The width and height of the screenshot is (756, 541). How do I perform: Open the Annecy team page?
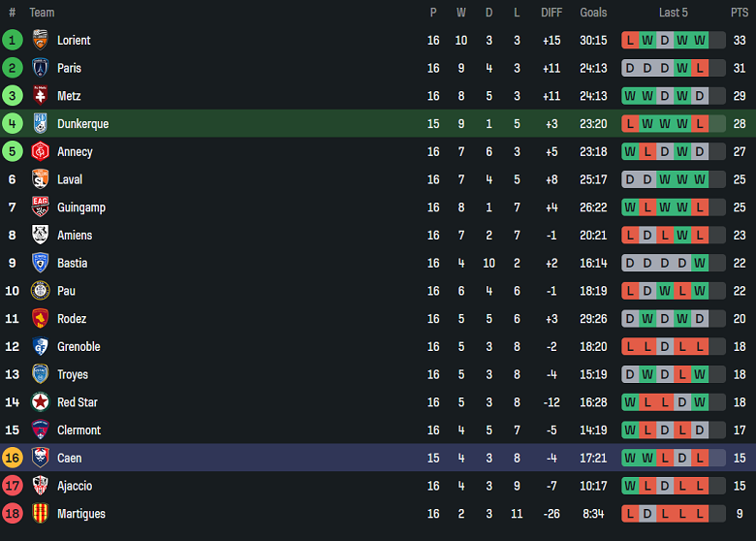click(75, 151)
